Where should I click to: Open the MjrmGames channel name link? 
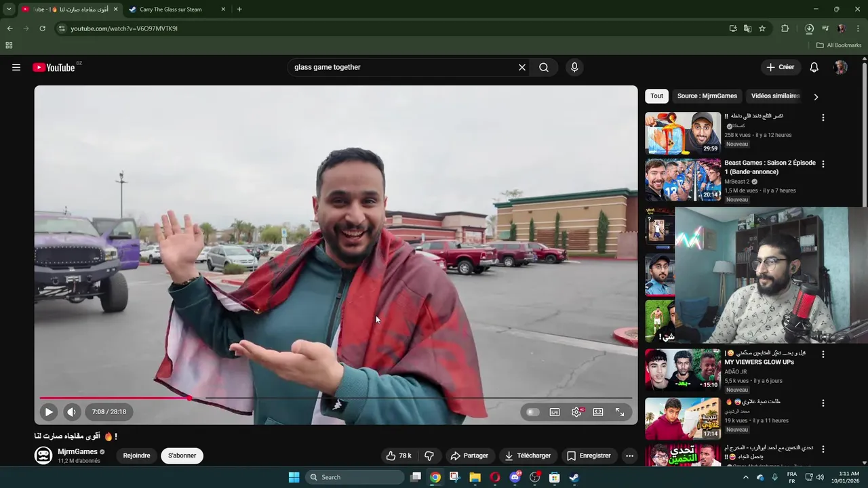pyautogui.click(x=77, y=451)
